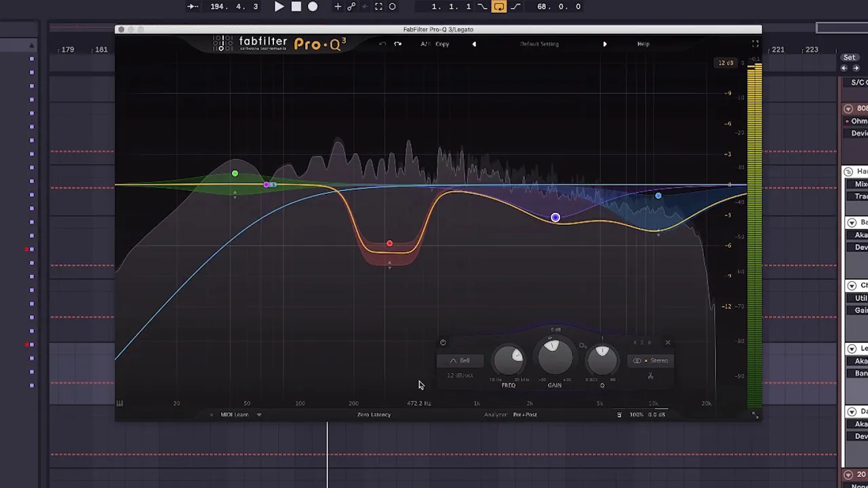868x488 pixels.
Task: Select previous band with left arrow beside 5
Action: click(635, 342)
